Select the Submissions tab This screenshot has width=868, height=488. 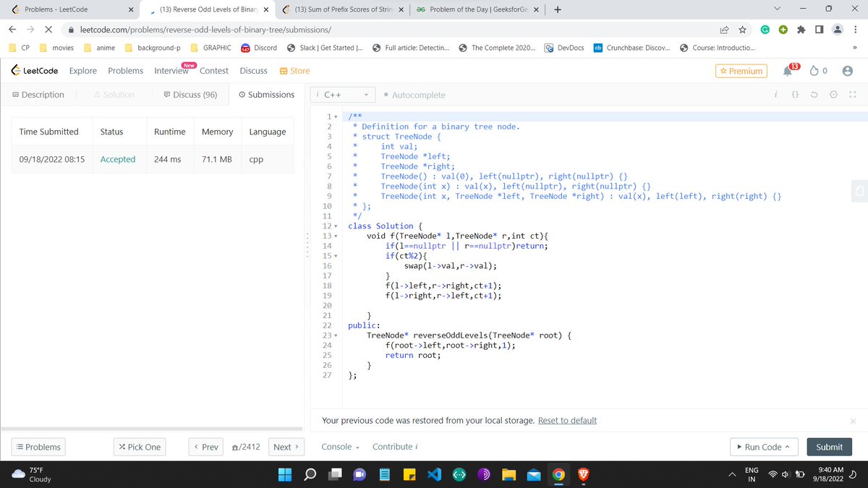pyautogui.click(x=266, y=95)
